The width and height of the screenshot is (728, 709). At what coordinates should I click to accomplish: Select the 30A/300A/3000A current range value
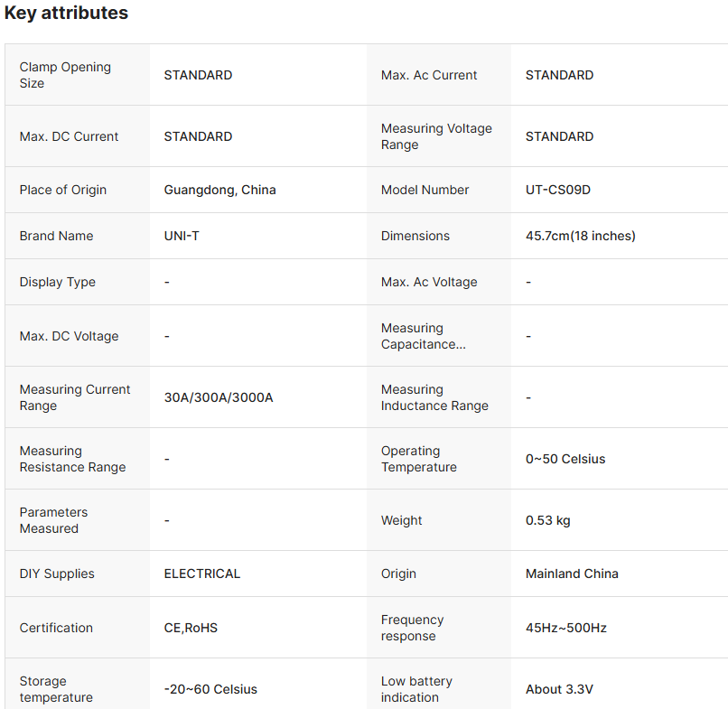coord(218,397)
